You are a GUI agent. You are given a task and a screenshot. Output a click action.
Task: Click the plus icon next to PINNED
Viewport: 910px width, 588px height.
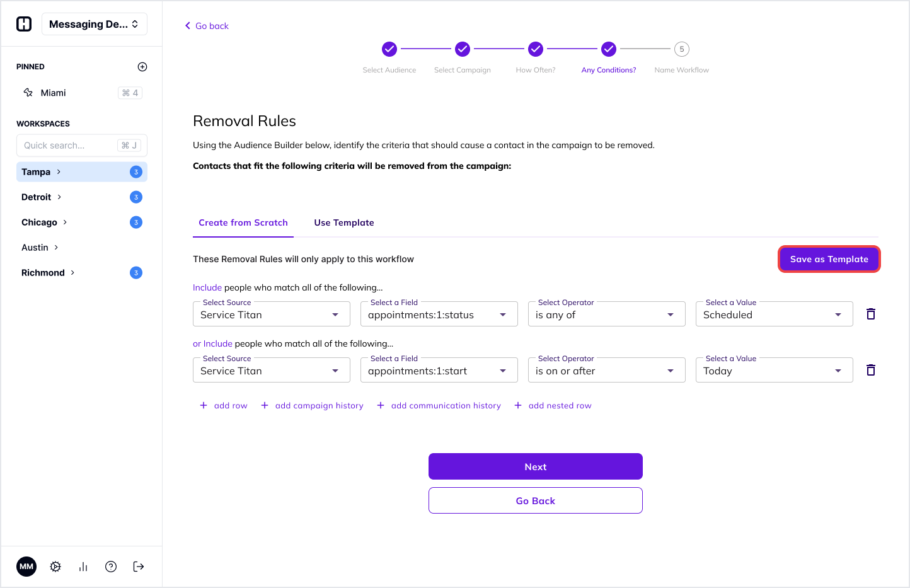(142, 66)
